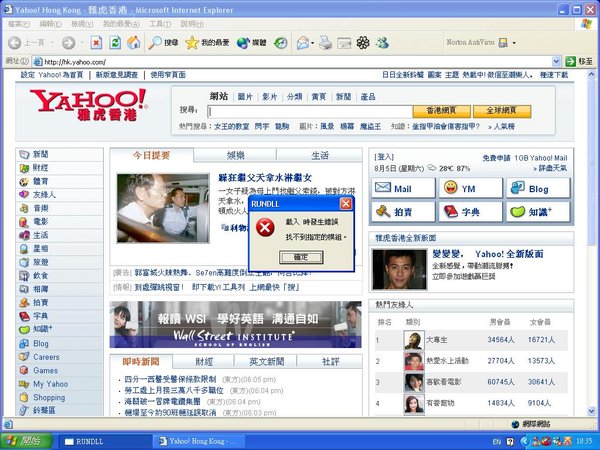600x450 pixels.
Task: Open the 我的最愛 Favorites menu
Action: (121, 24)
